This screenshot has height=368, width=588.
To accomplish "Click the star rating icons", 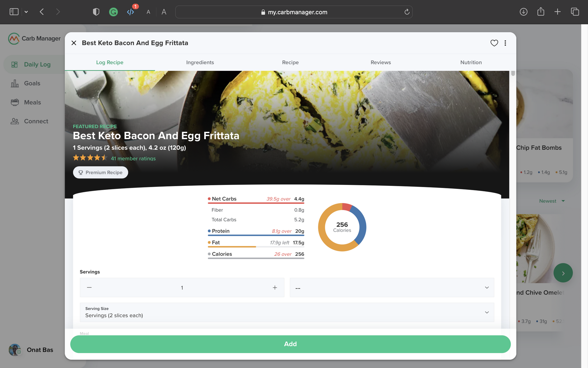I will point(90,158).
